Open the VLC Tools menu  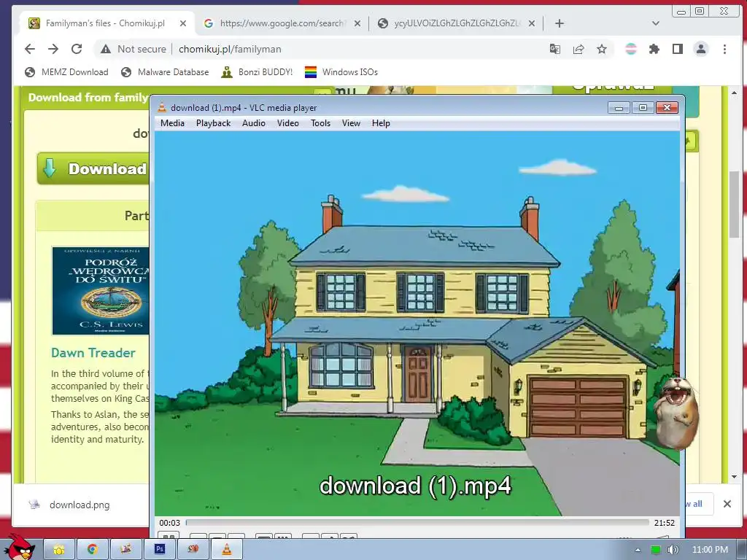click(x=321, y=122)
